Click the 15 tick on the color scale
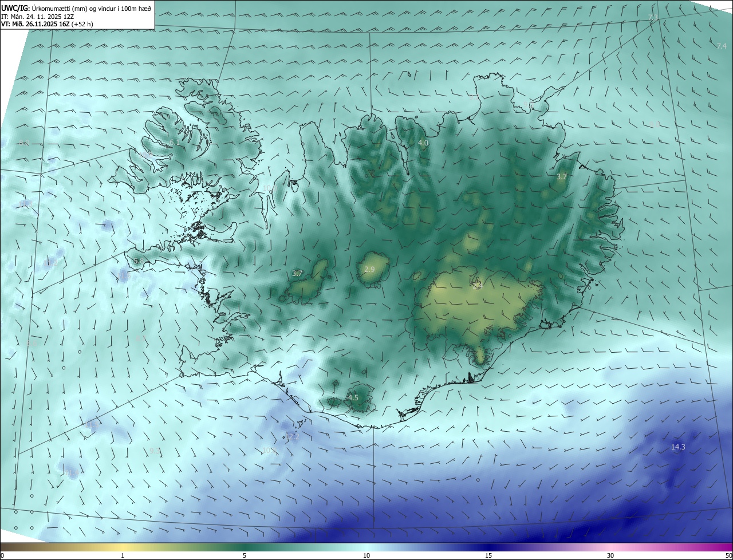The width and height of the screenshot is (733, 560). click(x=488, y=555)
